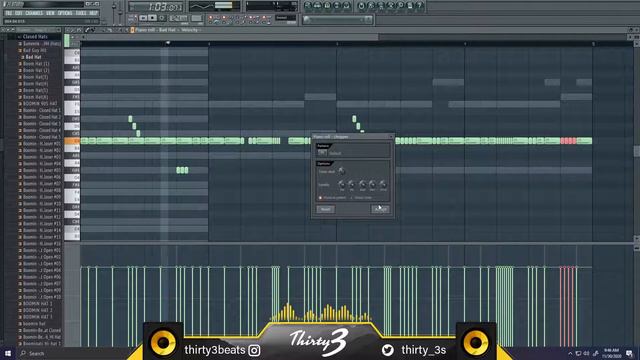Click the question mark help icon
640x360 pixels.
[x=420, y=6]
